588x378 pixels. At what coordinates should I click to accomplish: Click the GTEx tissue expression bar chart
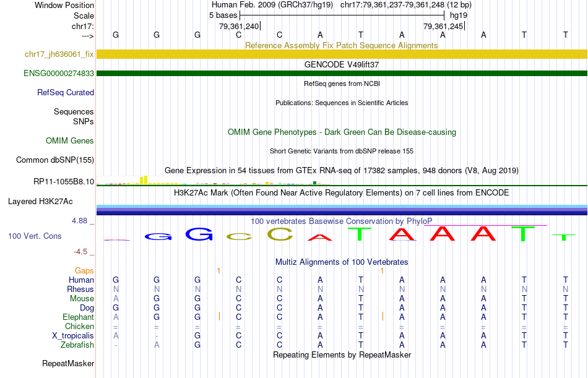pos(213,181)
